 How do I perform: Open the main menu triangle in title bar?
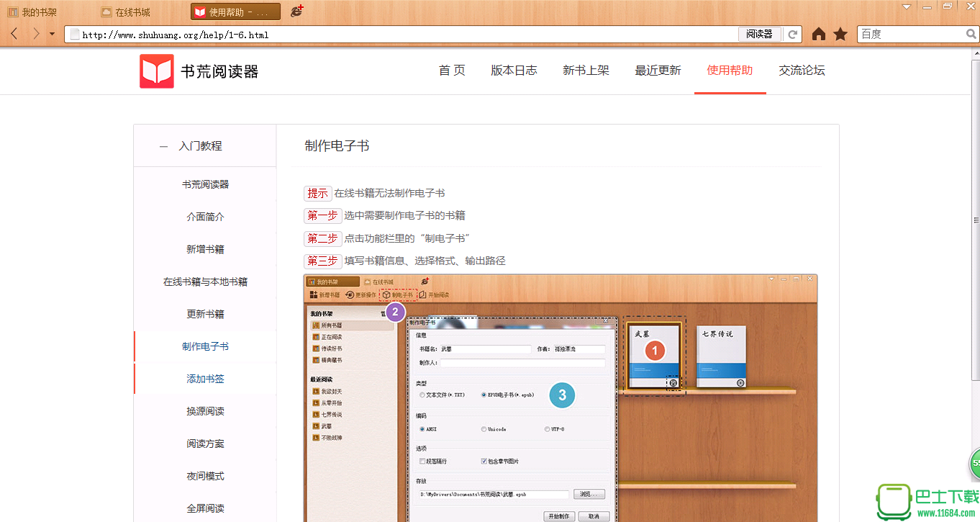[x=908, y=6]
